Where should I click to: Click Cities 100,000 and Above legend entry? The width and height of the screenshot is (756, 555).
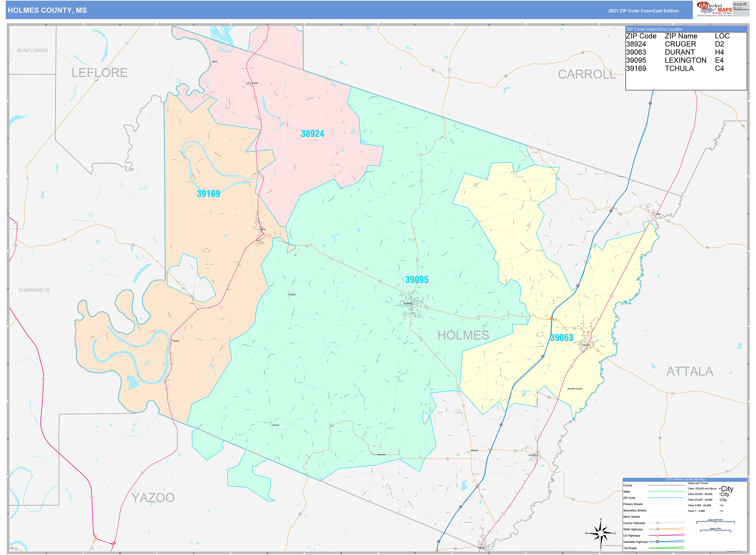pyautogui.click(x=702, y=489)
